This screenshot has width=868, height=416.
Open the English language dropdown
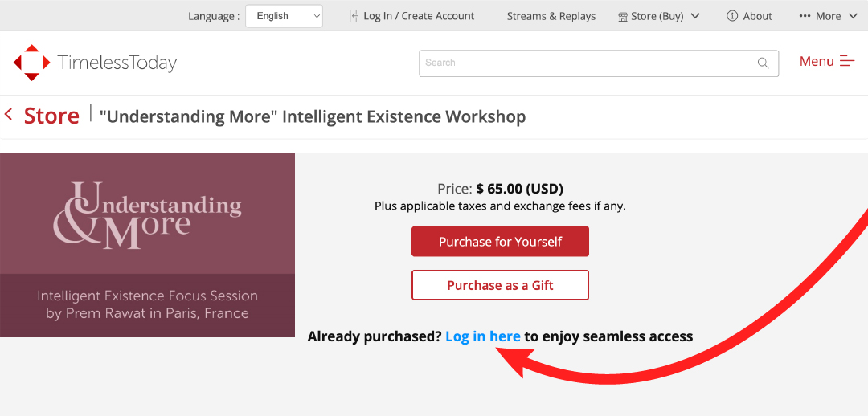pos(284,16)
